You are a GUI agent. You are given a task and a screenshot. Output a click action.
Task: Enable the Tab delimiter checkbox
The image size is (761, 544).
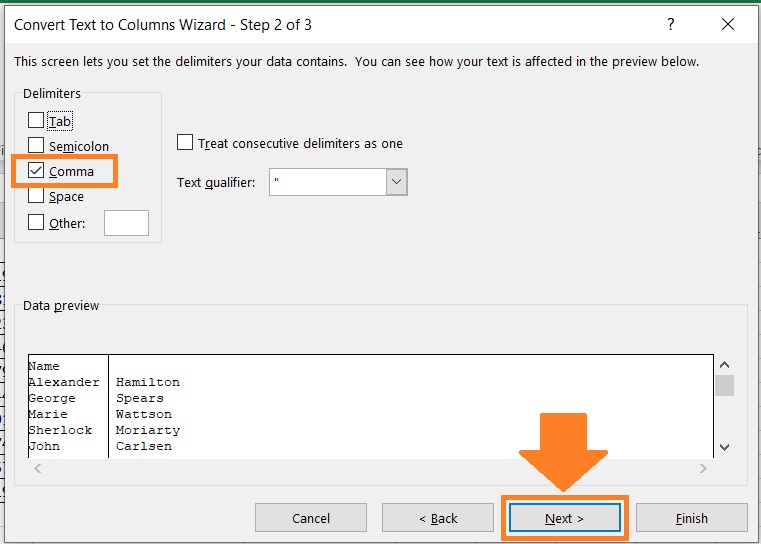[x=36, y=120]
